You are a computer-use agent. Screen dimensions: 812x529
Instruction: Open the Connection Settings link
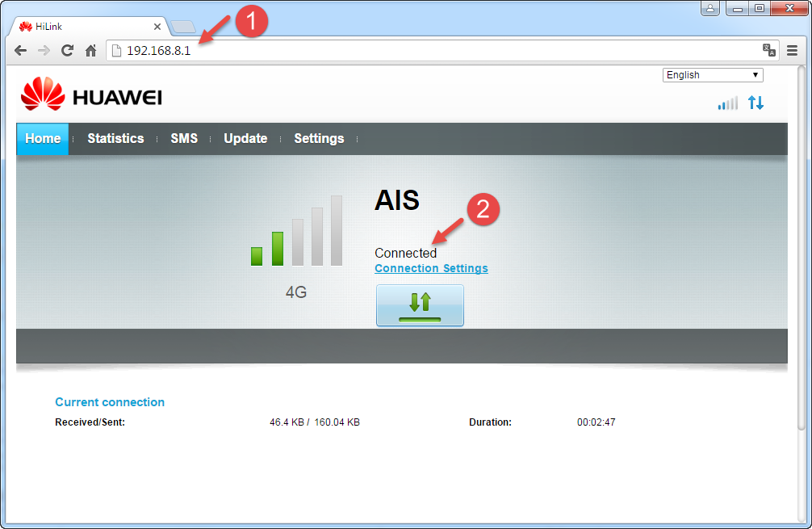431,268
